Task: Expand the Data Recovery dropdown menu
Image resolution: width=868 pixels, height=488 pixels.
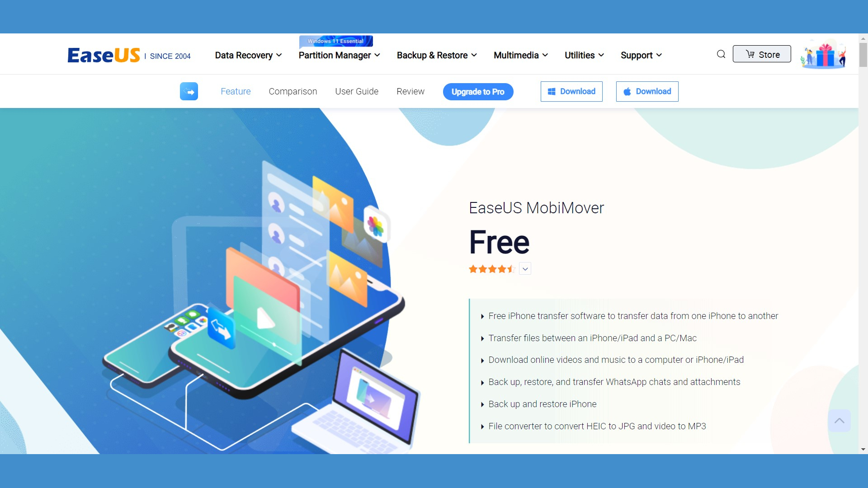Action: 248,55
